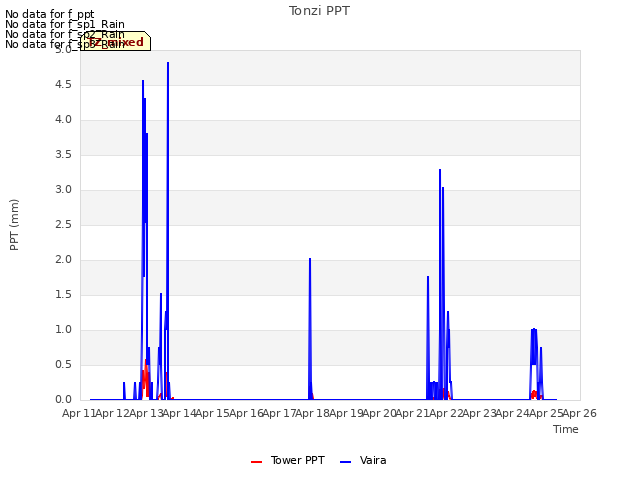
Task: Click the red Tower PPT legend swatch
Action: (x=256, y=462)
